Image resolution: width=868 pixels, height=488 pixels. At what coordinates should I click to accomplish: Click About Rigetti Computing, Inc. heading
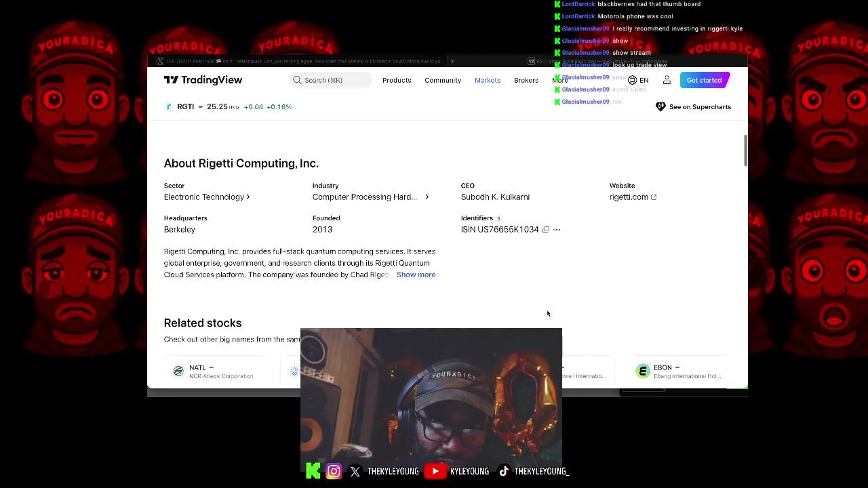[x=241, y=163]
